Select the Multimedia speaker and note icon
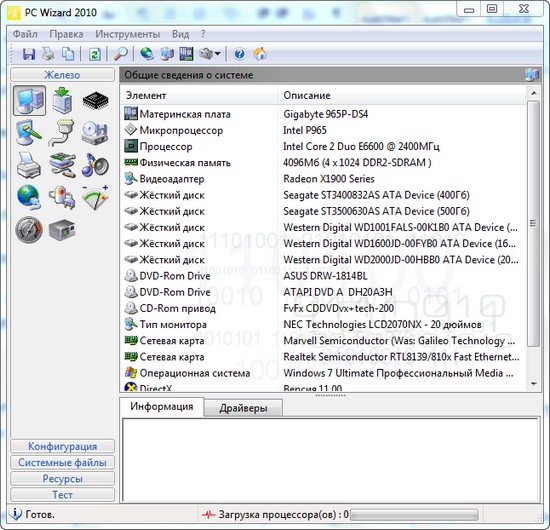 click(x=95, y=165)
